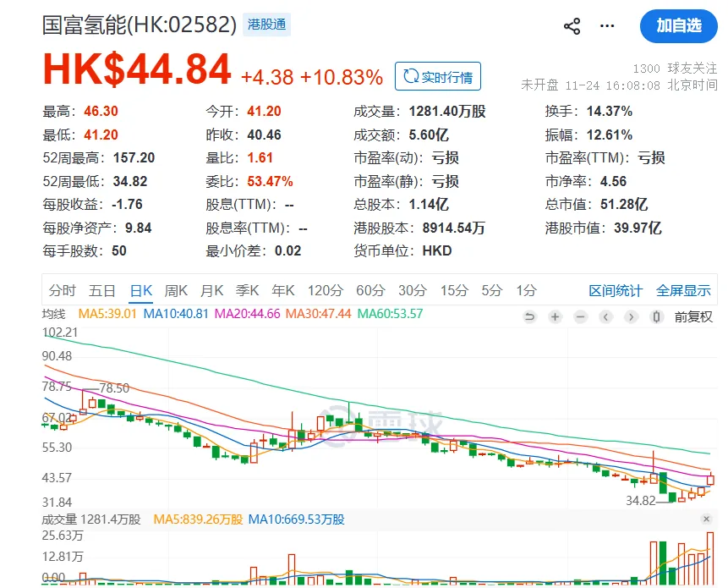
Task: Click the stock title 国富氢能(HK:02582)
Action: point(140,25)
